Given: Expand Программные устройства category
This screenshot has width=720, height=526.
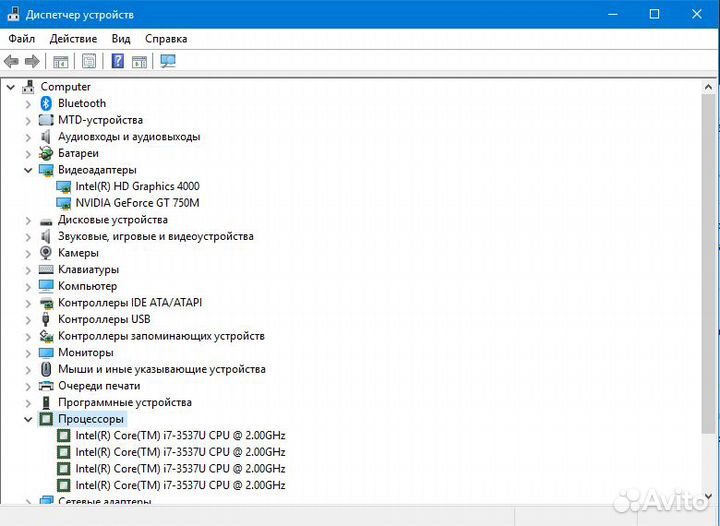Looking at the screenshot, I should (28, 403).
